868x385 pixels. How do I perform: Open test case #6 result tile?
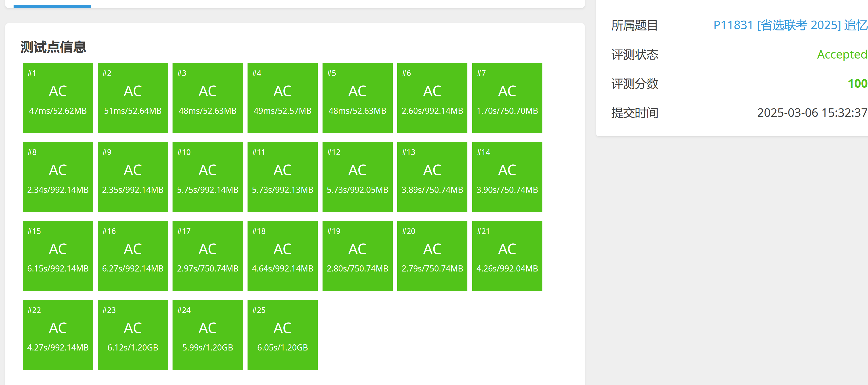[x=432, y=98]
